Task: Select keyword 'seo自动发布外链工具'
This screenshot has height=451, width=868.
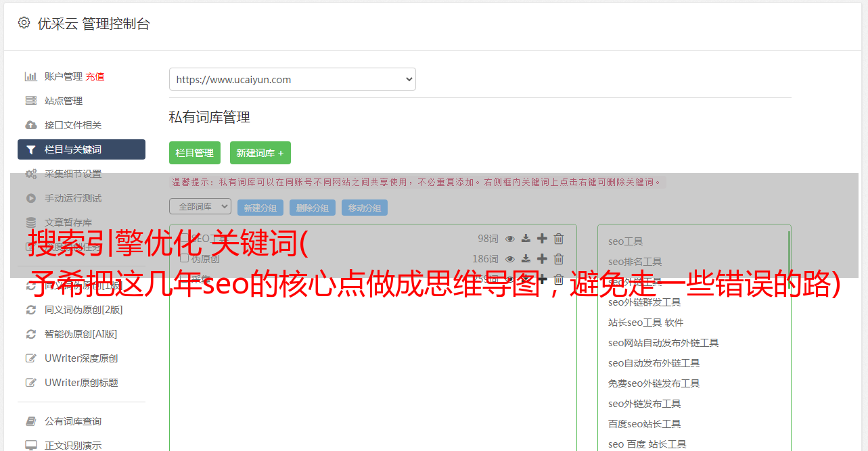Action: [654, 363]
